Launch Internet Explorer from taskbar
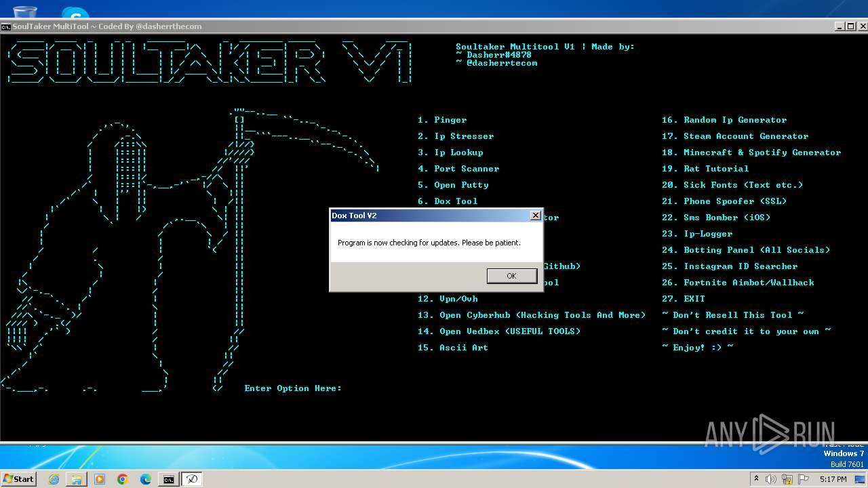The image size is (868, 488). (x=54, y=479)
